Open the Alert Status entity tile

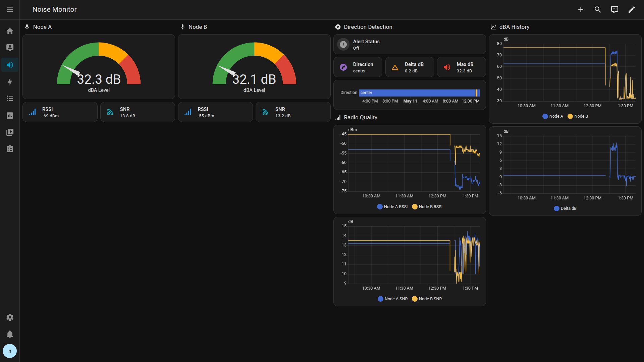click(410, 44)
